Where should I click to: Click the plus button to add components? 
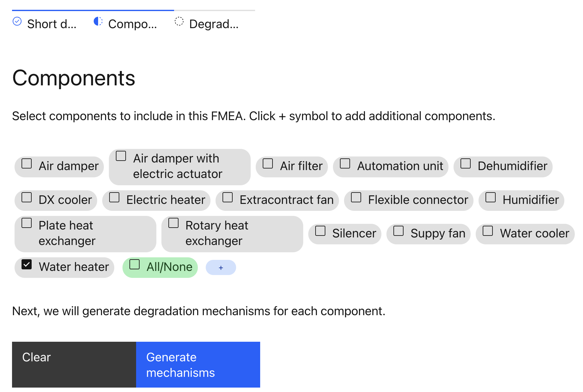pos(221,268)
